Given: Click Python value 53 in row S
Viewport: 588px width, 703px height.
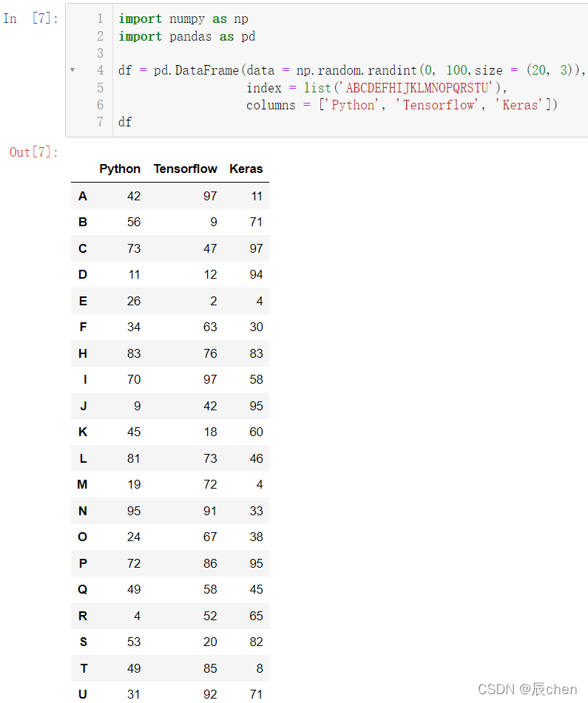Looking at the screenshot, I should point(134,642).
